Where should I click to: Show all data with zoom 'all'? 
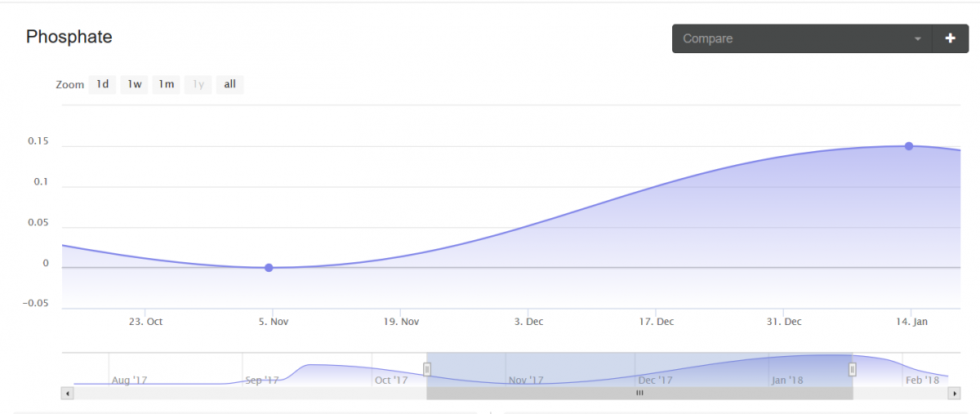pos(229,84)
